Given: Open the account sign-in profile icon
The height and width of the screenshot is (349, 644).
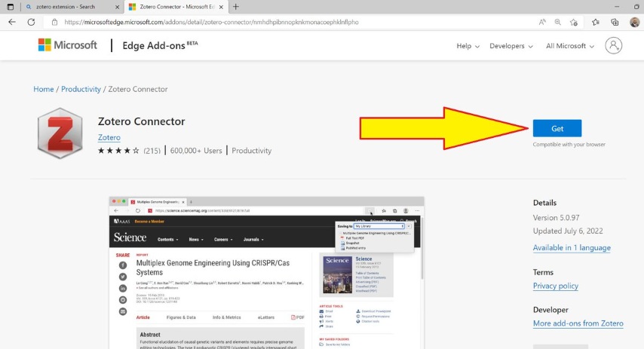Looking at the screenshot, I should pos(614,46).
